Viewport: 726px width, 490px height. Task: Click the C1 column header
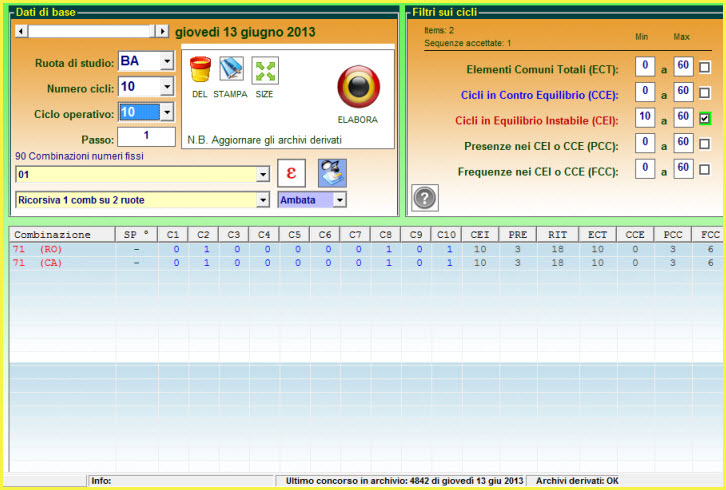173,234
